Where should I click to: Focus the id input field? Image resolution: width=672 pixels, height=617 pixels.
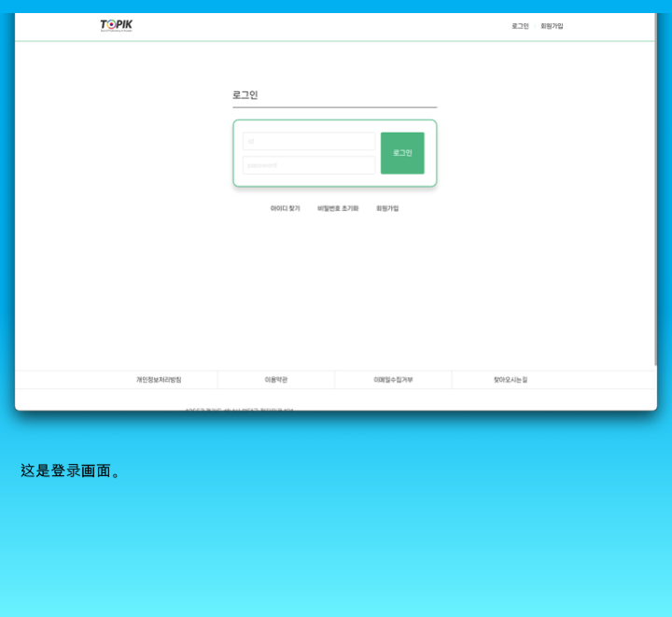tap(308, 141)
